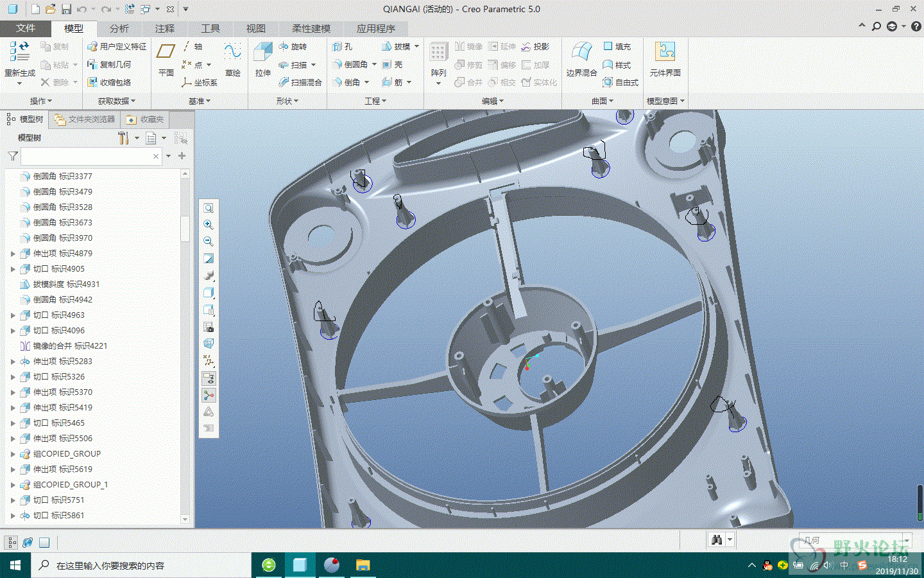The width and height of the screenshot is (924, 578).
Task: Open the command search magnifier icon
Action: point(876,26)
